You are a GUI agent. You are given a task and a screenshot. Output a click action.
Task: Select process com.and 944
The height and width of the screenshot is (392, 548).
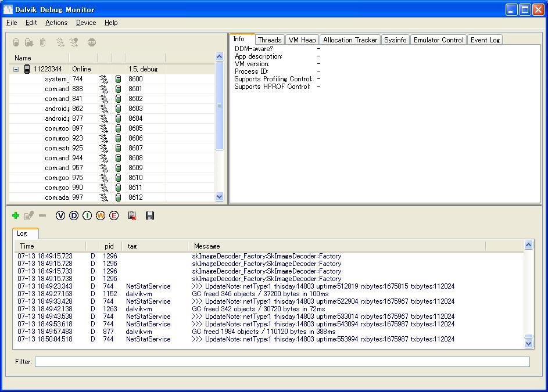coord(112,158)
